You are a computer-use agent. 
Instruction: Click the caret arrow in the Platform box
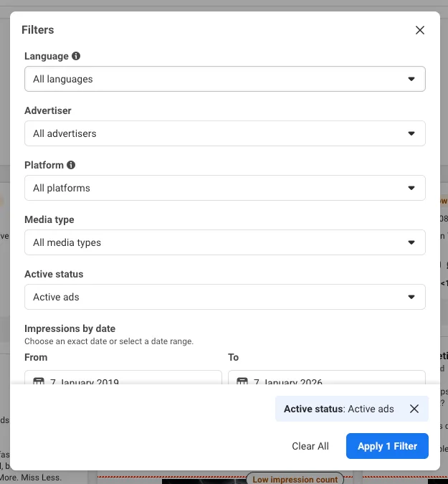point(411,188)
